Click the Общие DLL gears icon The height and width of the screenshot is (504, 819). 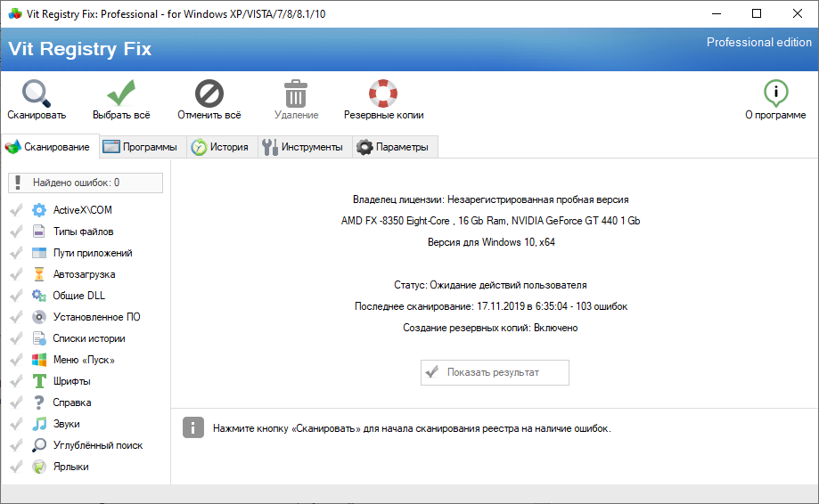coord(39,296)
